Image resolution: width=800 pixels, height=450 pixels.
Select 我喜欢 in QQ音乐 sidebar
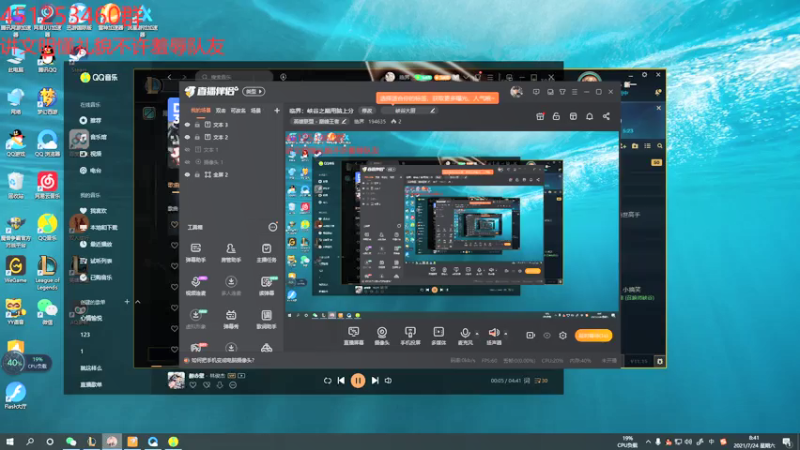[x=93, y=211]
